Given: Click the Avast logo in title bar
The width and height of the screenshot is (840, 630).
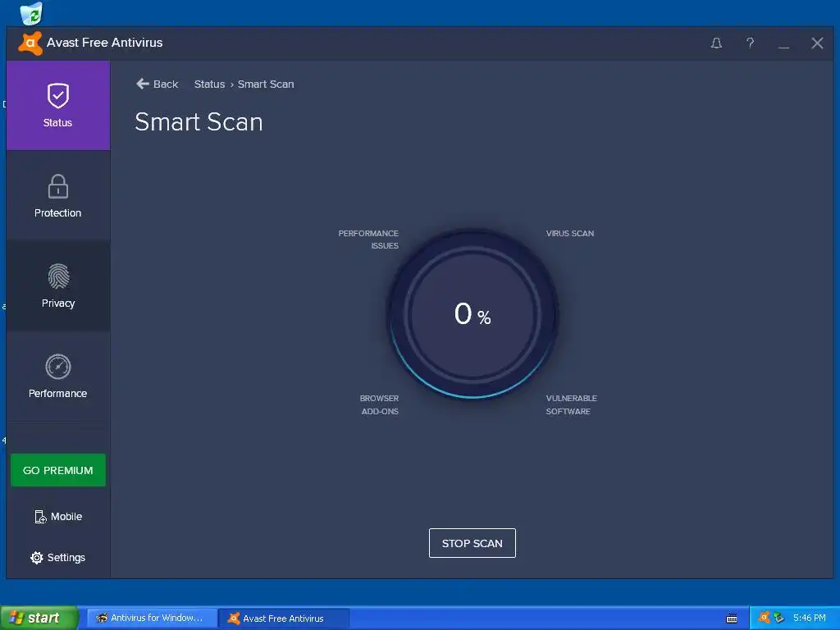Looking at the screenshot, I should [x=30, y=43].
